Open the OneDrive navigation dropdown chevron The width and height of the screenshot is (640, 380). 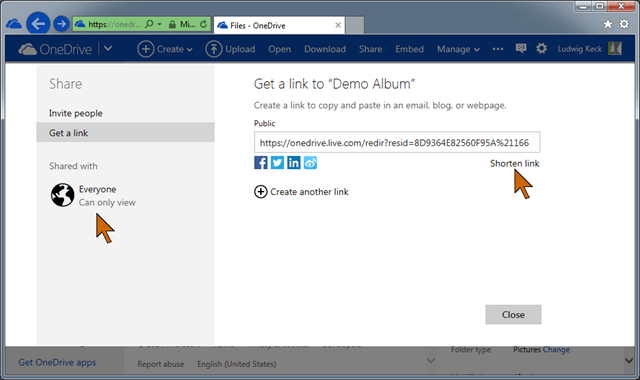(x=108, y=49)
